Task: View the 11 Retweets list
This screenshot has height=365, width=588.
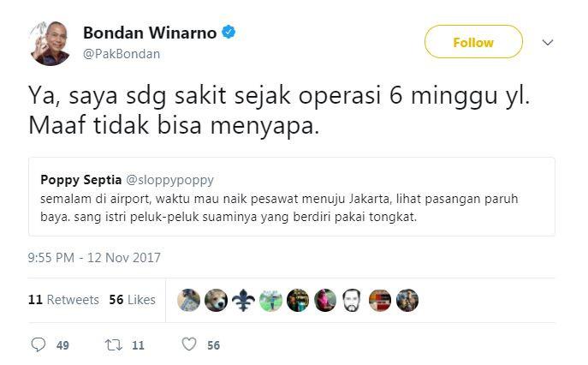Action: pos(63,300)
